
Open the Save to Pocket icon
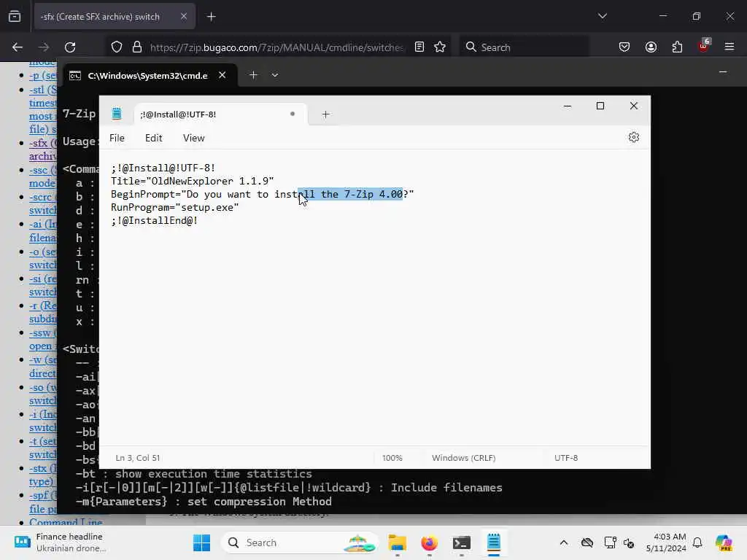[624, 47]
